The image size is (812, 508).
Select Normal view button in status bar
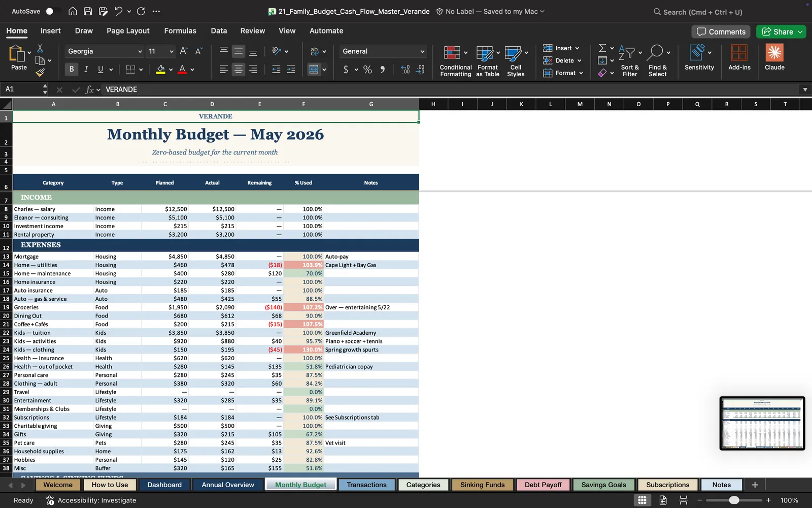[x=642, y=500]
